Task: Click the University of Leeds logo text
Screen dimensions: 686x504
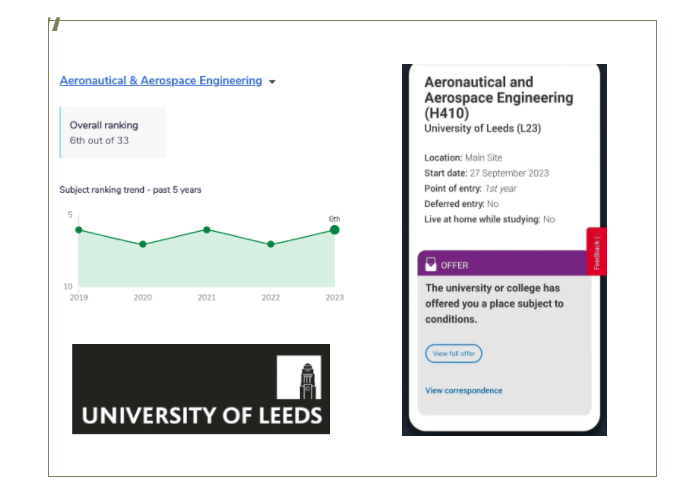Action: (x=202, y=415)
